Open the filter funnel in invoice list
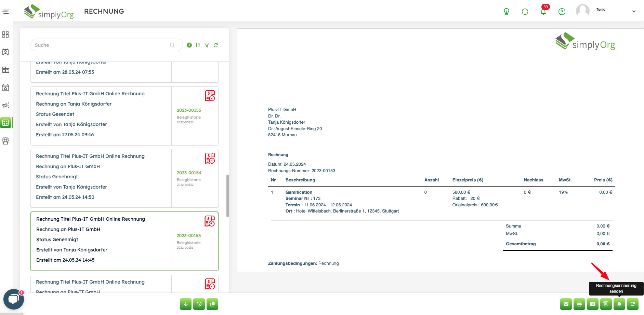Viewport: 644px width, 315px height. coord(207,45)
